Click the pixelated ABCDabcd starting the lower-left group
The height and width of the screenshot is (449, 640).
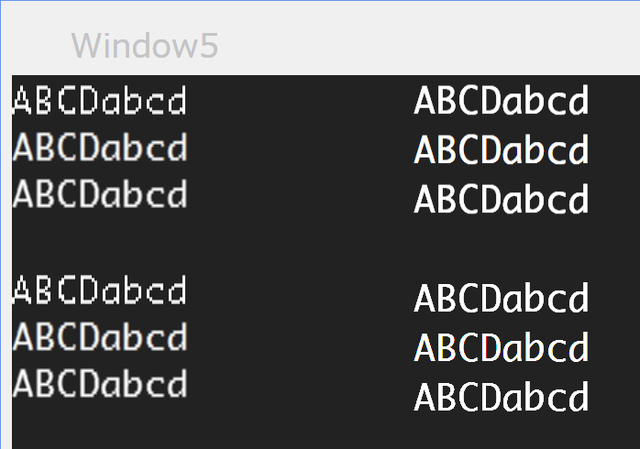(x=100, y=289)
